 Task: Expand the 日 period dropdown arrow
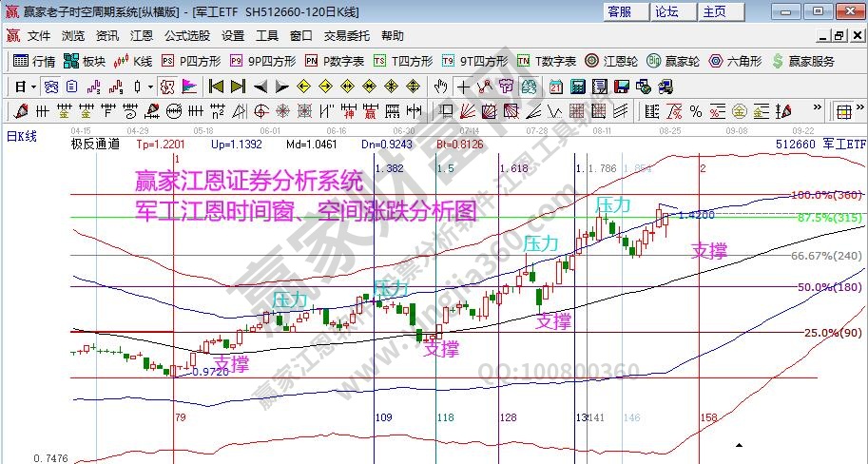pos(34,87)
